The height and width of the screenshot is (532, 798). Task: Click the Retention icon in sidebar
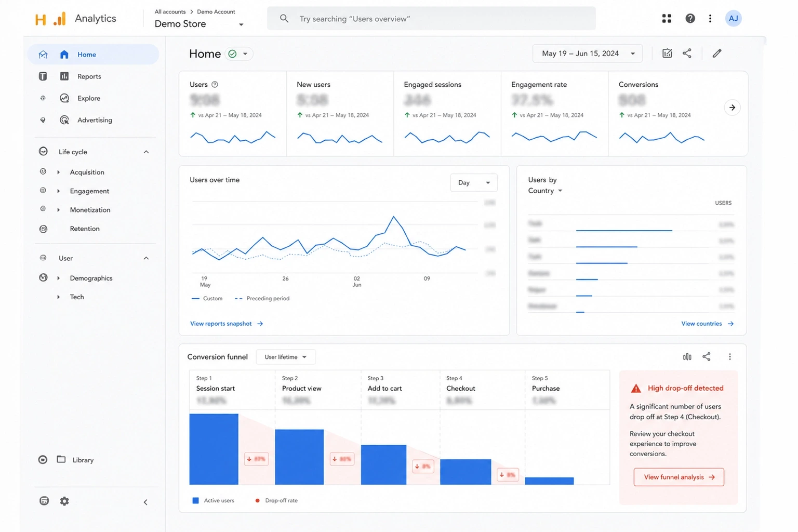(44, 229)
